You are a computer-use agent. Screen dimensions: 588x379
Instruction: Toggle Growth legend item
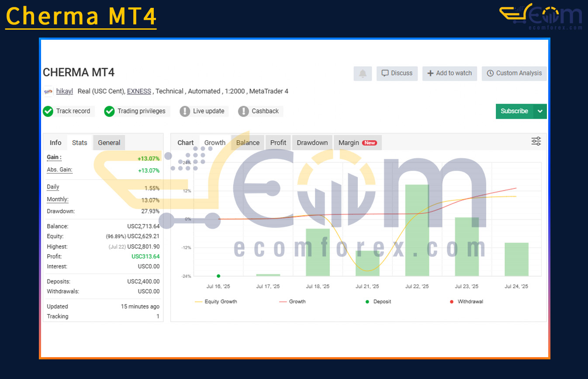click(x=292, y=302)
